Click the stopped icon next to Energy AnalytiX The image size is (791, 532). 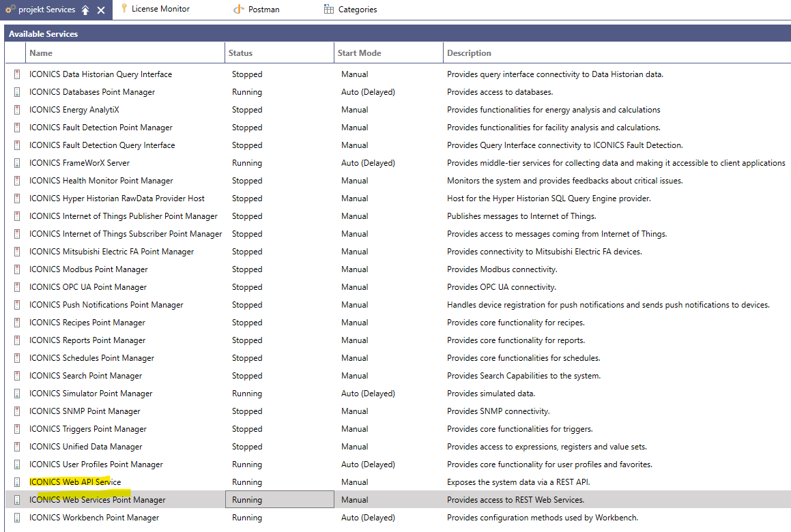[x=16, y=110]
